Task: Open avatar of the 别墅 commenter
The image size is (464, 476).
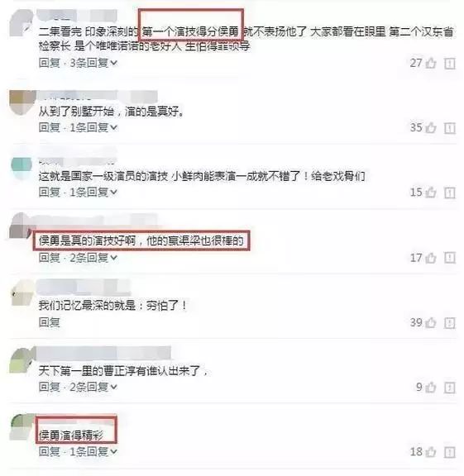Action: (22, 102)
